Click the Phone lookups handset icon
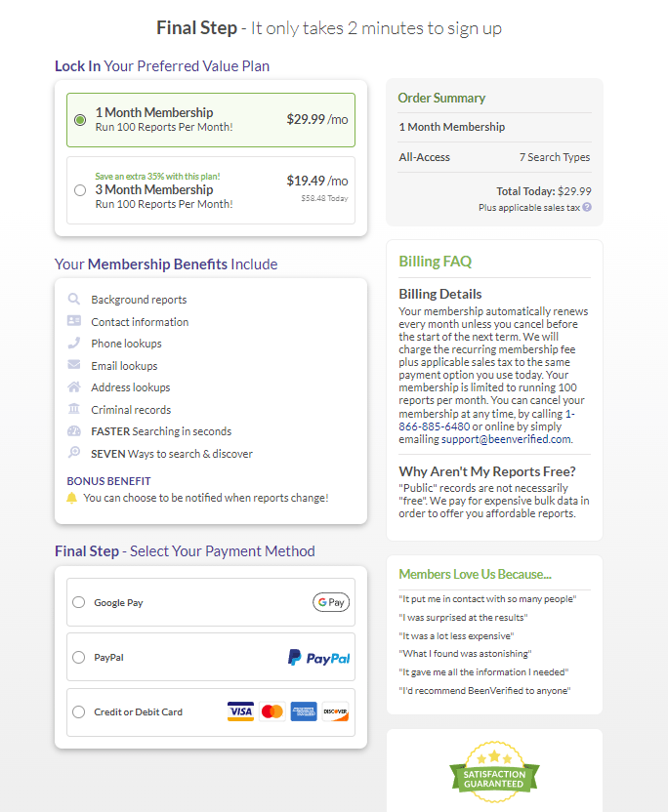Image resolution: width=668 pixels, height=812 pixels. click(x=73, y=344)
